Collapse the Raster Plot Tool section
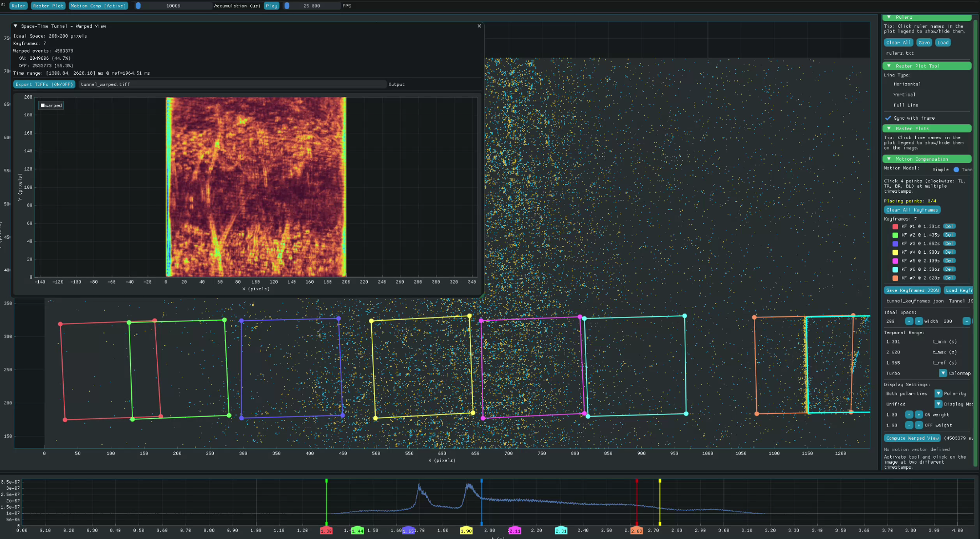The image size is (980, 539). click(x=927, y=66)
